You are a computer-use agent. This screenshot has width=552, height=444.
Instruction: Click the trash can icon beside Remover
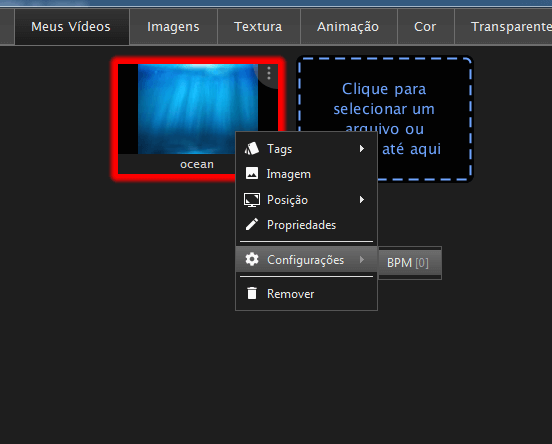click(252, 293)
